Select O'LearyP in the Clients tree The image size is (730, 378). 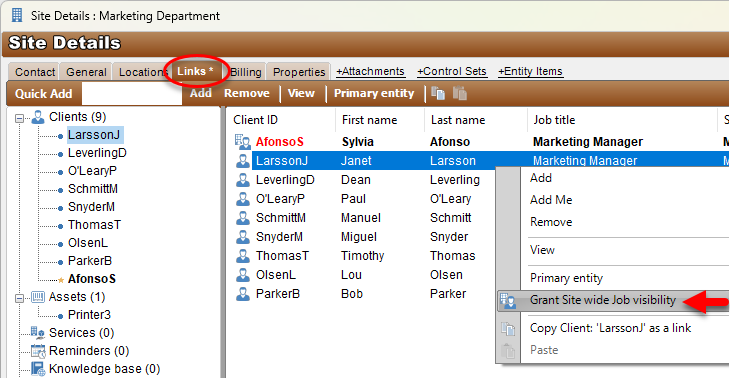click(x=92, y=171)
